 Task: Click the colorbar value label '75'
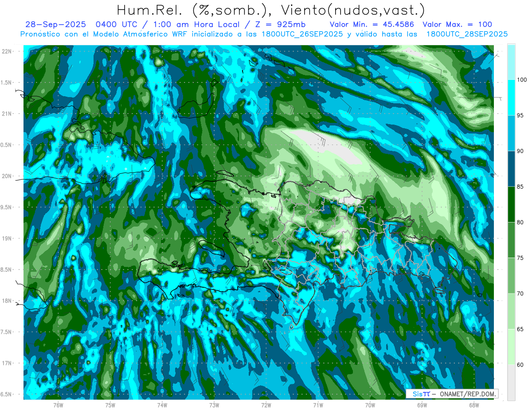[520, 258]
